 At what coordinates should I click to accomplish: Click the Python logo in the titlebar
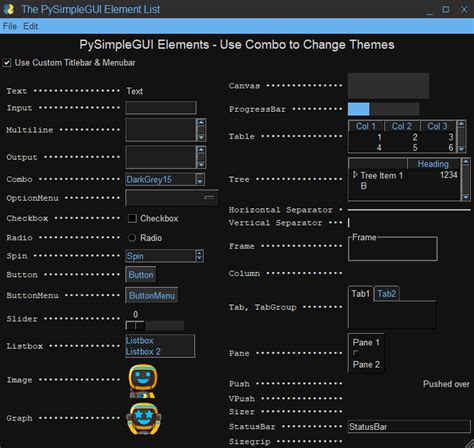click(9, 9)
